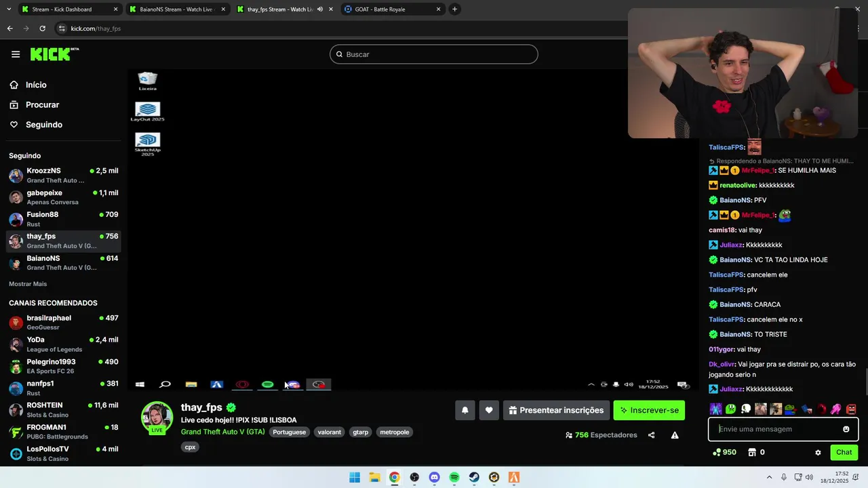Open Spotify from Windows taskbar

[454, 477]
